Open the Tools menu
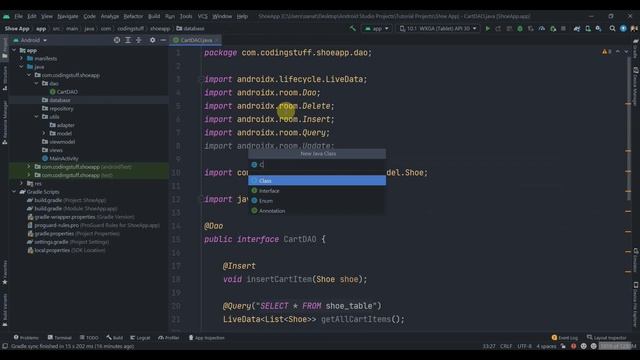Viewport: 640px width, 360px height. coord(186,16)
